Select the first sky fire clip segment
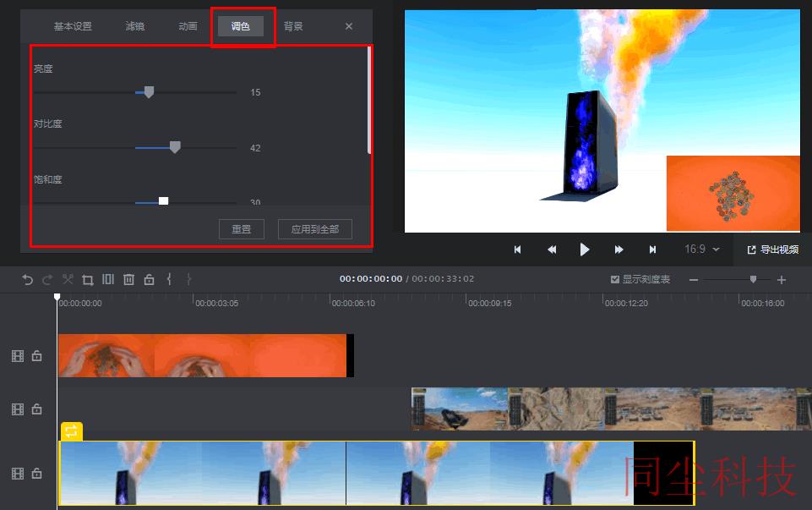 203,473
